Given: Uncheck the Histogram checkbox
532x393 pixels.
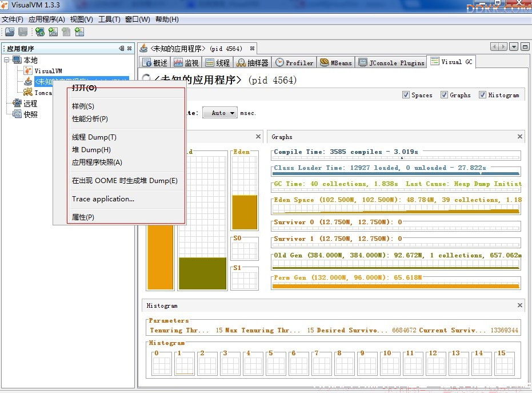Looking at the screenshot, I should tap(482, 95).
